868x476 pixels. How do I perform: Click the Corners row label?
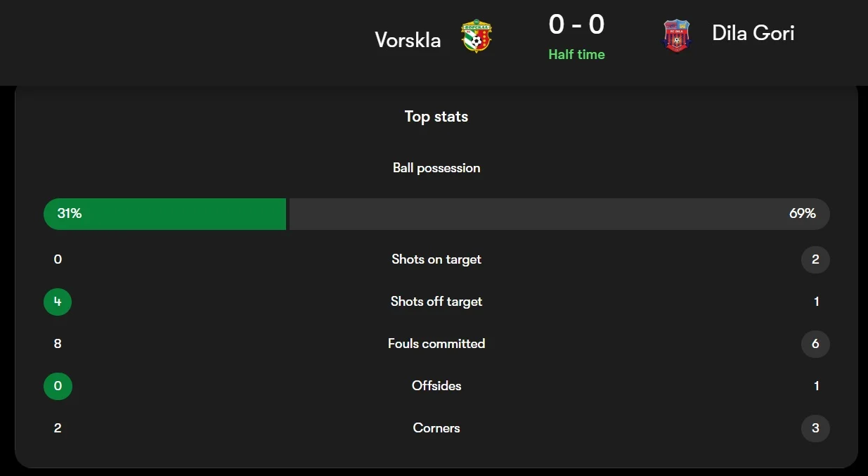436,428
